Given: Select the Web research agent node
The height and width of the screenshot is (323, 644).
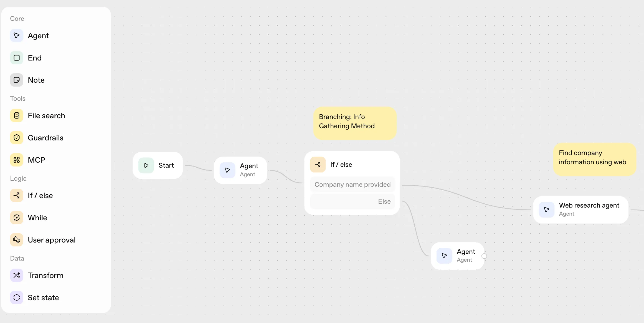Looking at the screenshot, I should [x=580, y=210].
